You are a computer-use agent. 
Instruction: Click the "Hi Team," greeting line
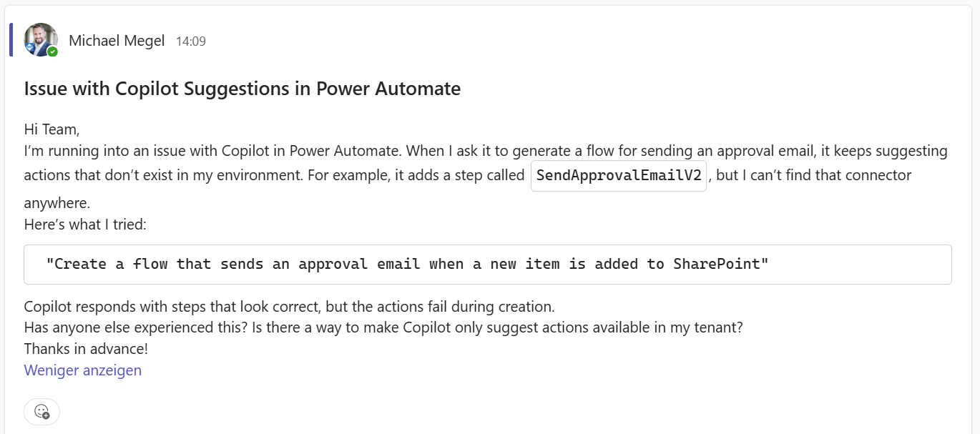point(52,129)
